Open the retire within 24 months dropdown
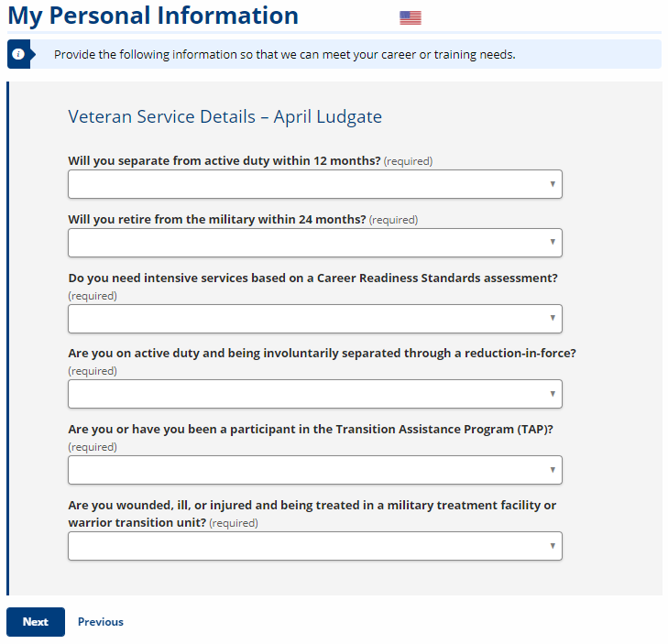This screenshot has height=644, width=668. tap(315, 243)
